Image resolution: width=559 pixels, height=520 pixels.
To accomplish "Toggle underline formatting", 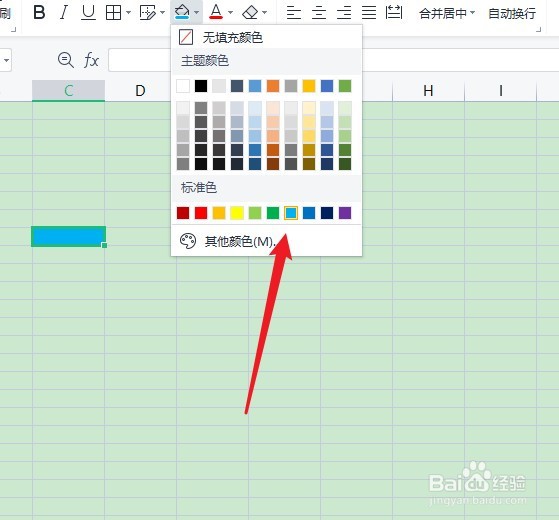I will pos(88,12).
